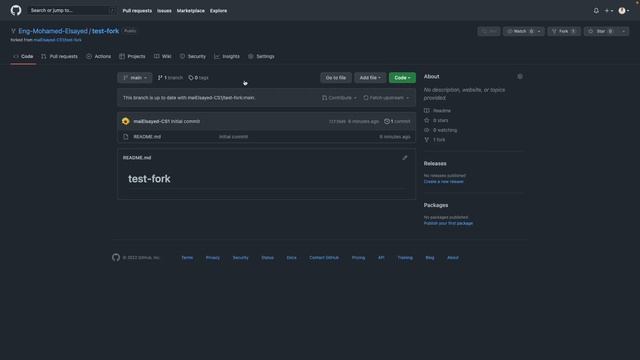Open the Packages heading link
Image resolution: width=640 pixels, height=360 pixels.
[436, 205]
